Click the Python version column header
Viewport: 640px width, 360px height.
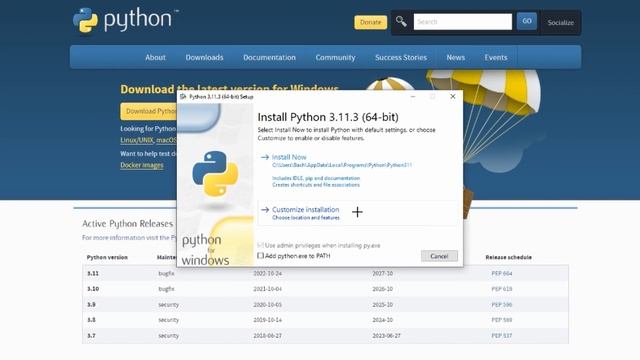[107, 257]
